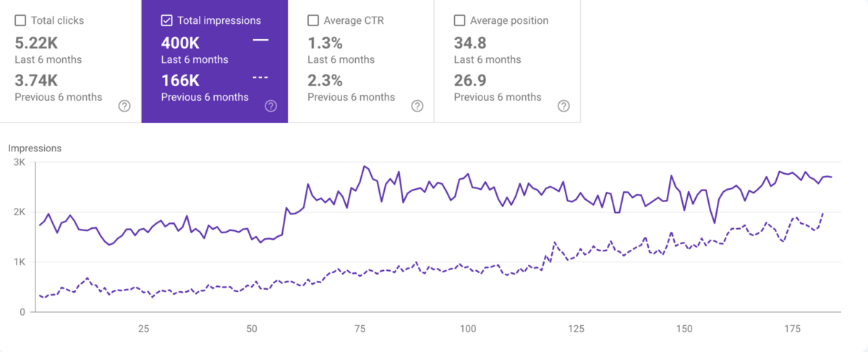This screenshot has width=868, height=352.
Task: Click the day 100 label on x-axis
Action: [x=468, y=330]
